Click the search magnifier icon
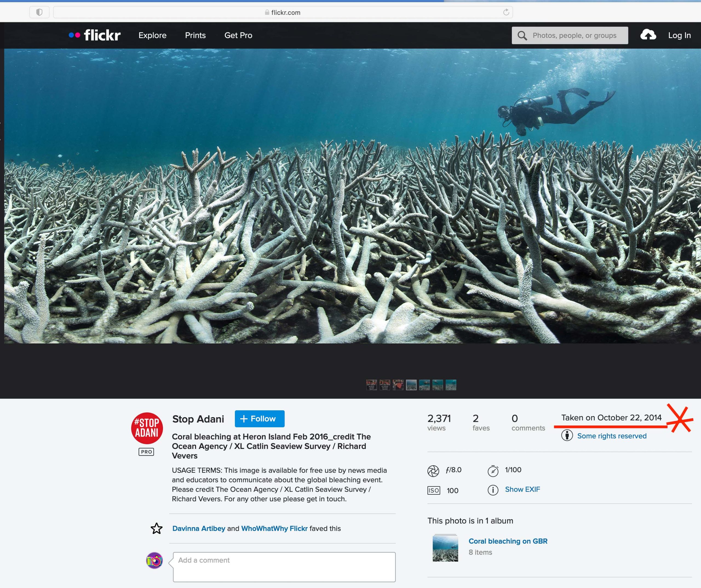This screenshot has height=588, width=701. tap(522, 35)
